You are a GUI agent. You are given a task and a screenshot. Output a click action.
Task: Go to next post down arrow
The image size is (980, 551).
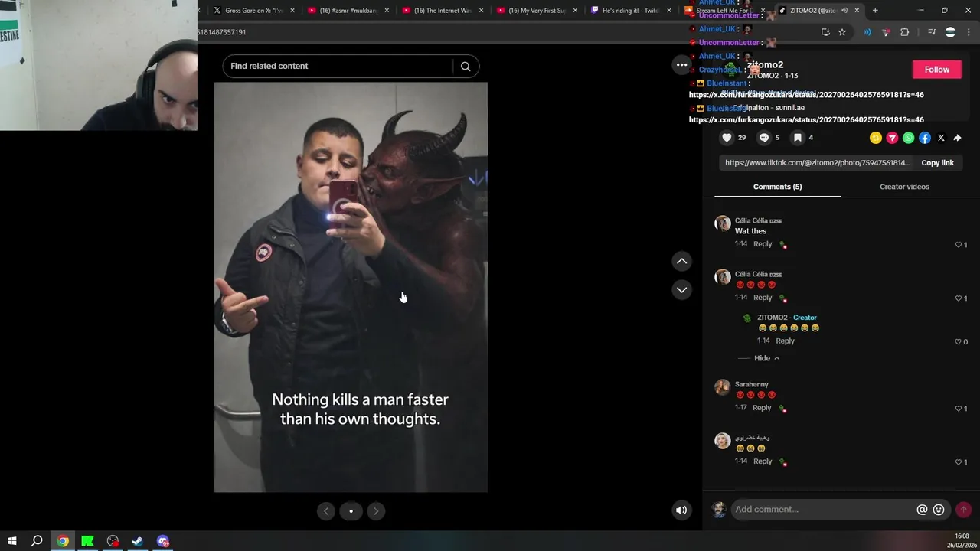(681, 289)
